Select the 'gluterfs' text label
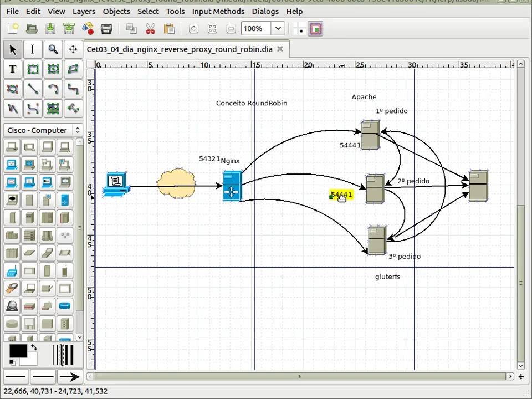This screenshot has width=532, height=399. click(387, 277)
